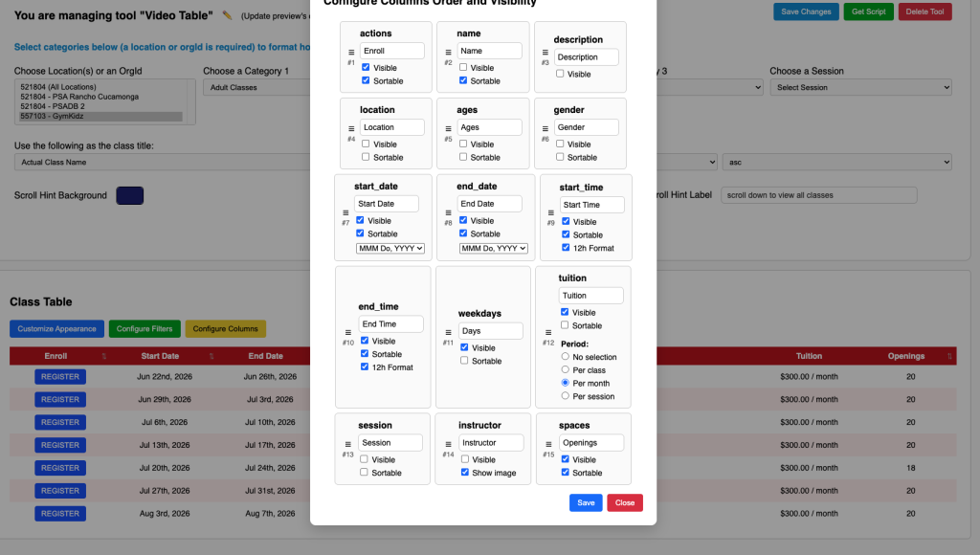Uncheck Show image for instructor column
The width and height of the screenshot is (980, 555).
click(465, 473)
